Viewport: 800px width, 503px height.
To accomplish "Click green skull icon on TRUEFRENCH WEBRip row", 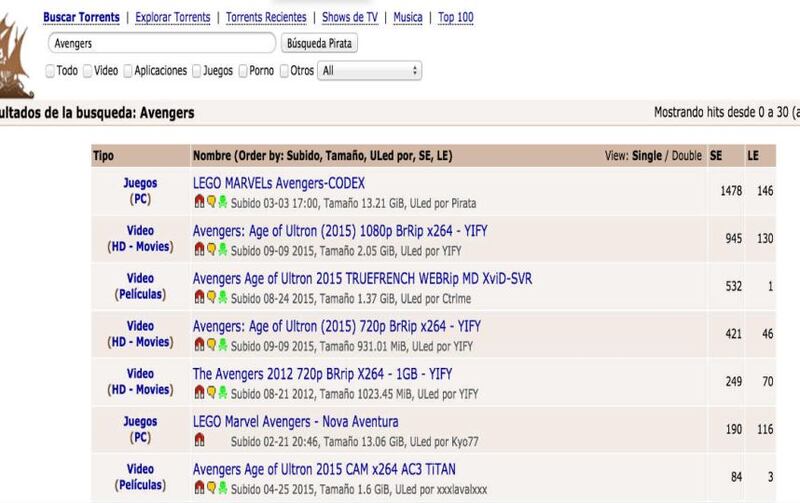I will point(223,297).
